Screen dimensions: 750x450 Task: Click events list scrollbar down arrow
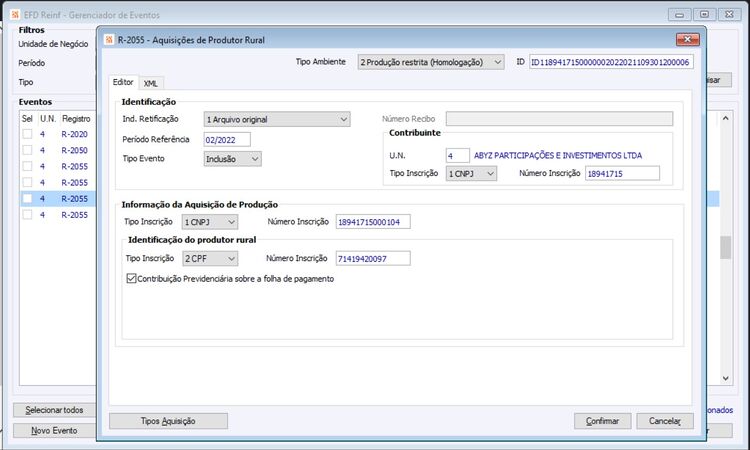pos(726,378)
